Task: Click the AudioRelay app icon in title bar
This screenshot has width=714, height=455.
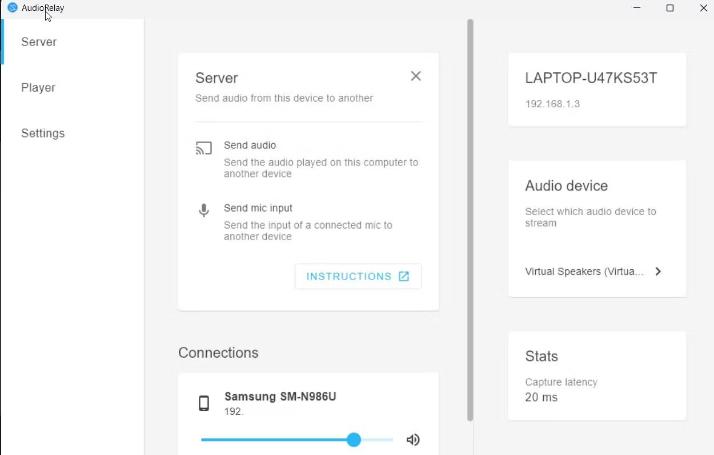Action: point(13,7)
